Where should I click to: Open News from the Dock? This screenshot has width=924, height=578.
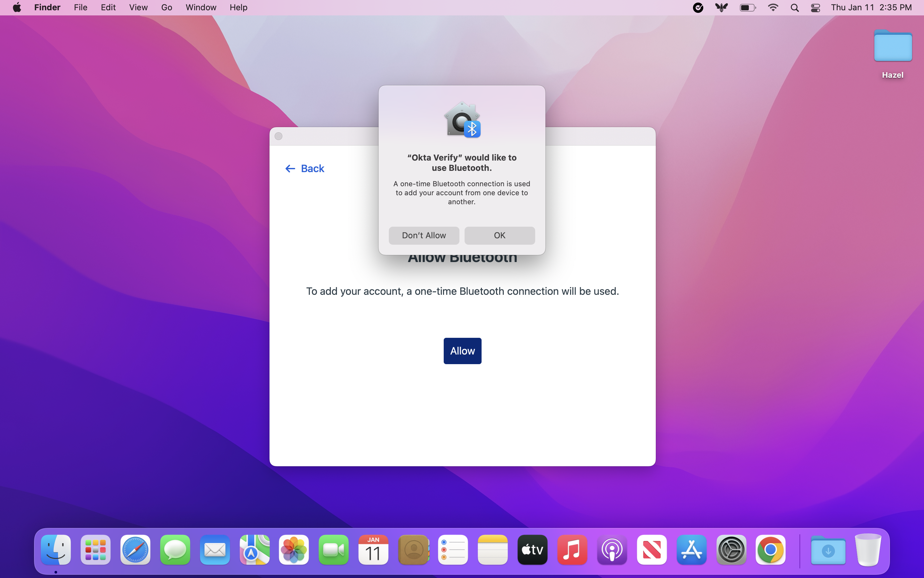651,550
